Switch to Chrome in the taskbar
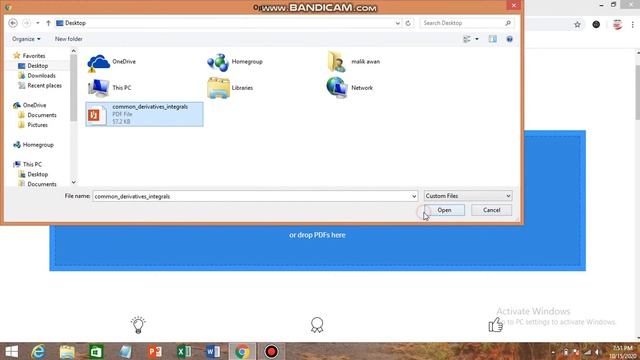Screen dimensions: 640x360 242,351
